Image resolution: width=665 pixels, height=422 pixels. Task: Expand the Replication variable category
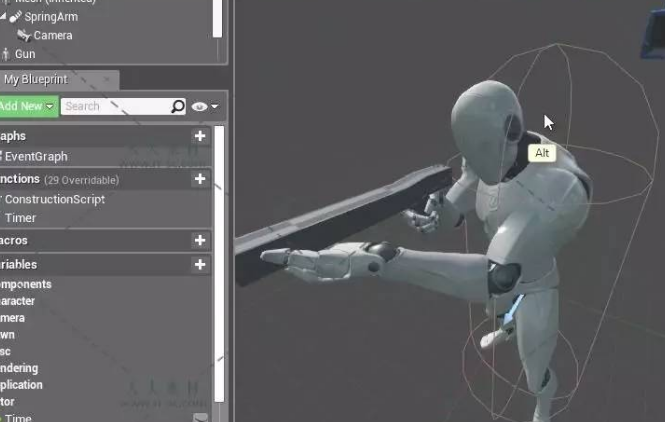tap(21, 385)
